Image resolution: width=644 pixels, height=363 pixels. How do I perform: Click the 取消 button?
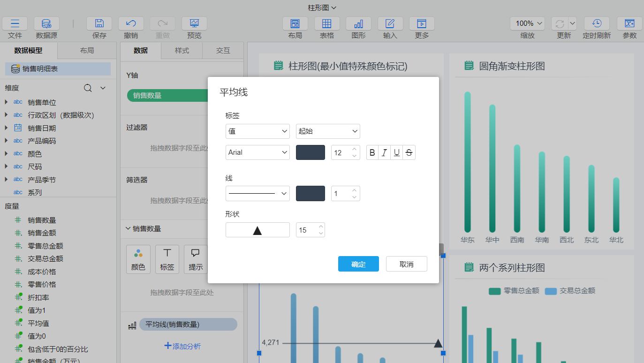coord(406,264)
